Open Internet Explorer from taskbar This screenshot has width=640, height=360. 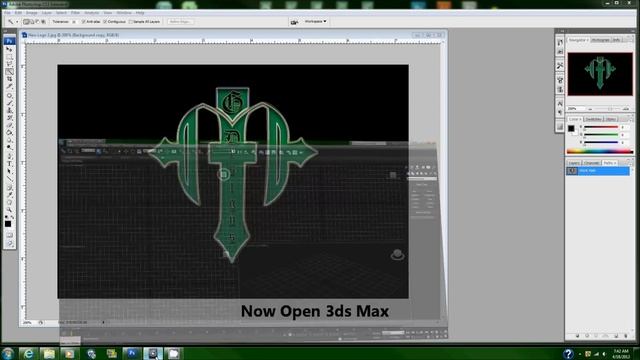[x=29, y=353]
